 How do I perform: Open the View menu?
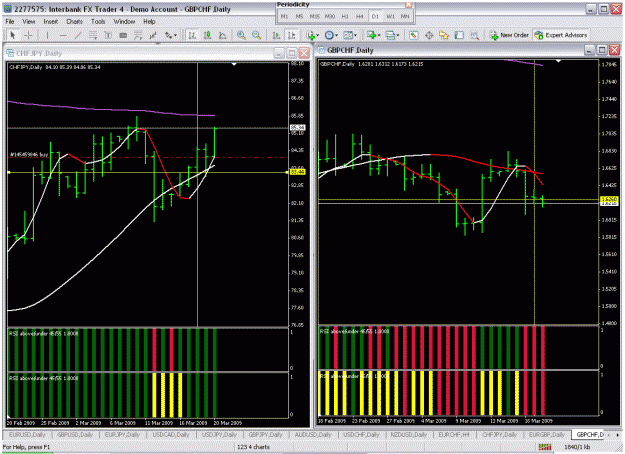coord(29,22)
